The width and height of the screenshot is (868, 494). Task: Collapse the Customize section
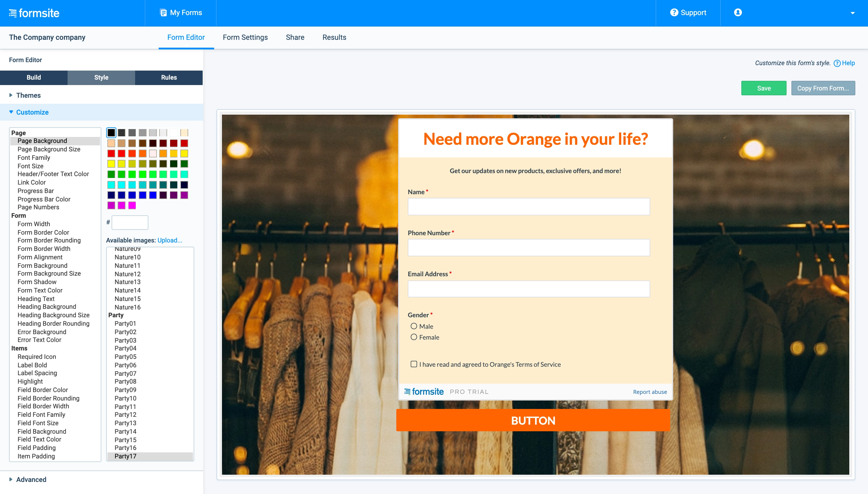(32, 112)
